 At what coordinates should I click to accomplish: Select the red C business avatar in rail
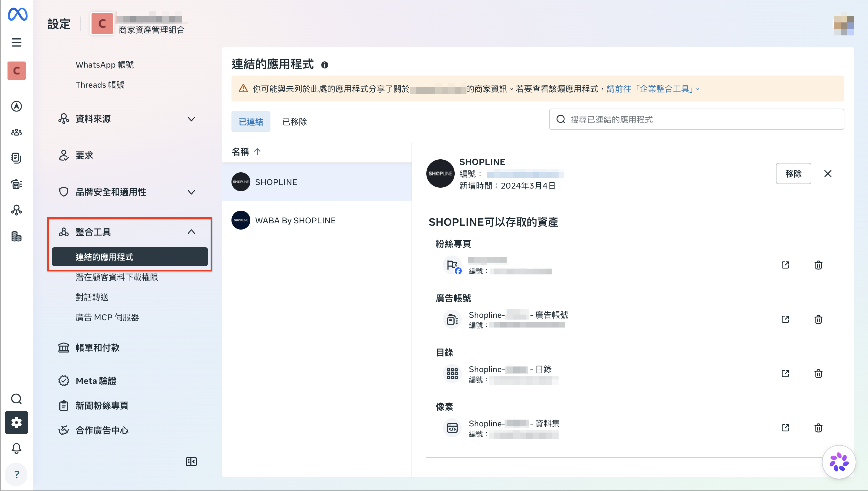[x=17, y=71]
